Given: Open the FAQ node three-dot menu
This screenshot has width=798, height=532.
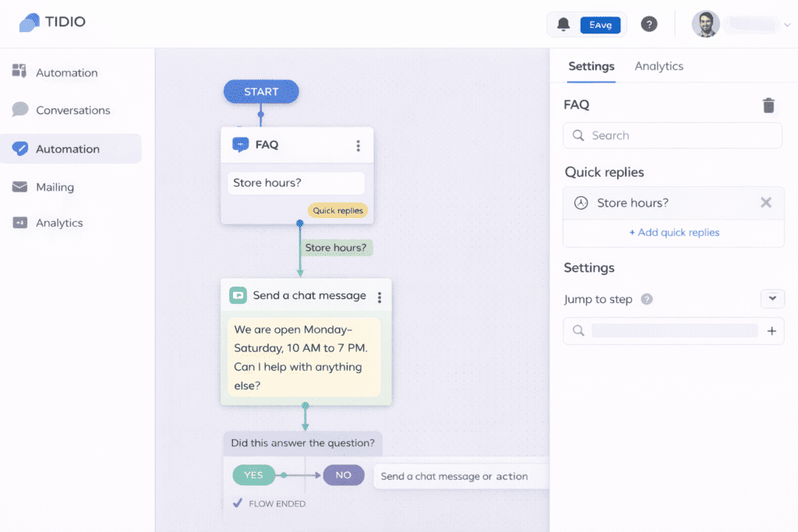Looking at the screenshot, I should click(358, 145).
